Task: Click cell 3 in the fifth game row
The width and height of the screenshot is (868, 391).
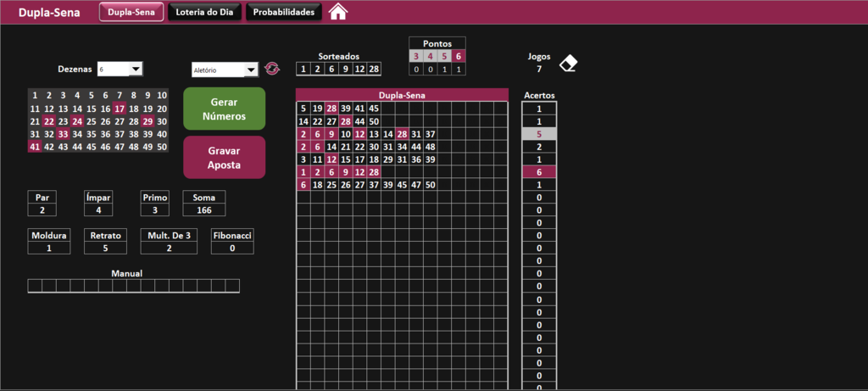Action: [x=303, y=159]
